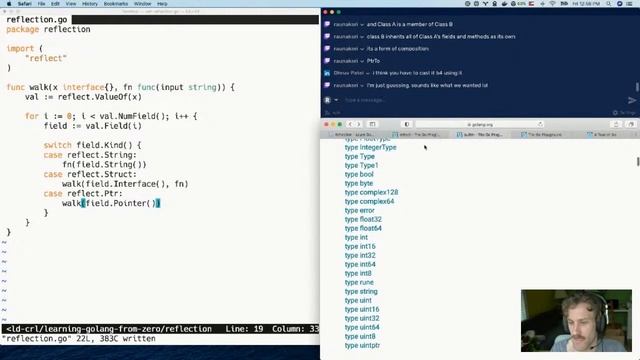Go forward in the Safari window
The image size is (640, 360).
[x=359, y=124]
